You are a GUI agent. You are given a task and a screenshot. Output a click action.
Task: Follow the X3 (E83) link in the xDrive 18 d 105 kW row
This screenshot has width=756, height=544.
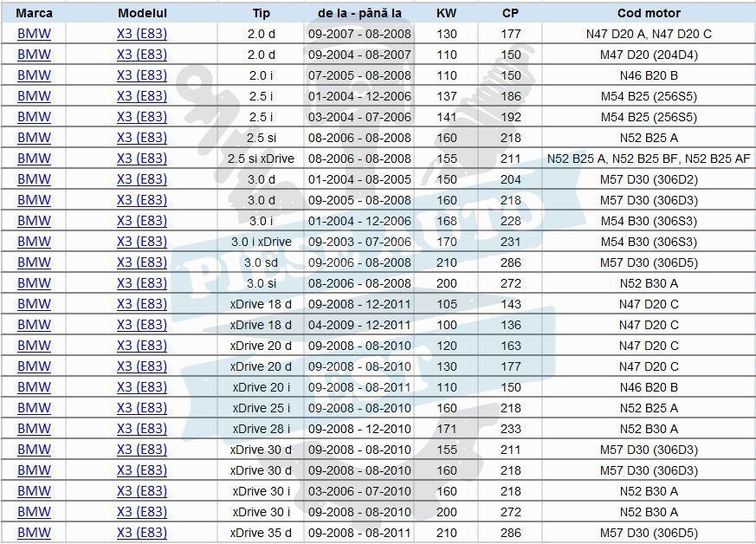pos(142,304)
